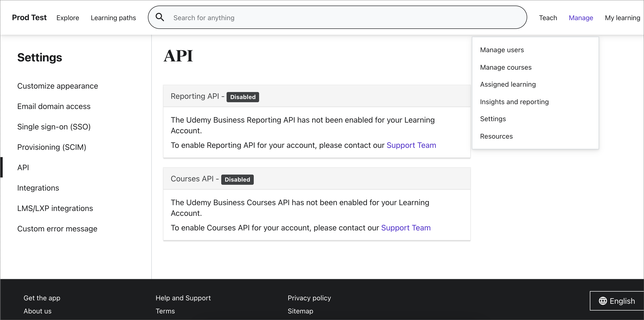Navigate to Insights and reporting
The width and height of the screenshot is (644, 320).
pos(515,101)
